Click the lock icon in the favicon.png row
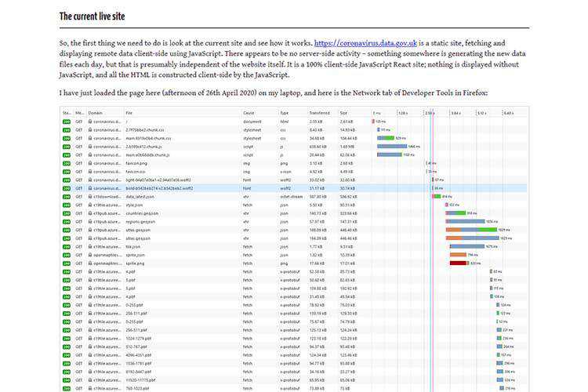 click(x=90, y=163)
